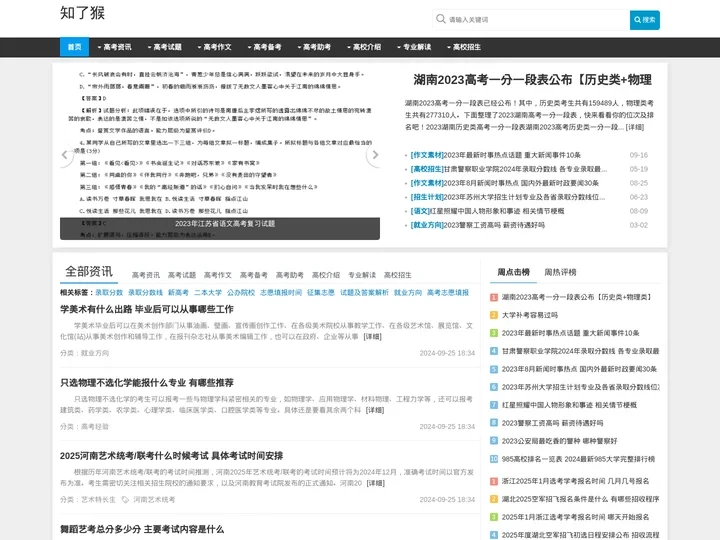Open ranking item 浙江2025年1月选考学考报名时间
The image size is (720, 540).
click(575, 481)
